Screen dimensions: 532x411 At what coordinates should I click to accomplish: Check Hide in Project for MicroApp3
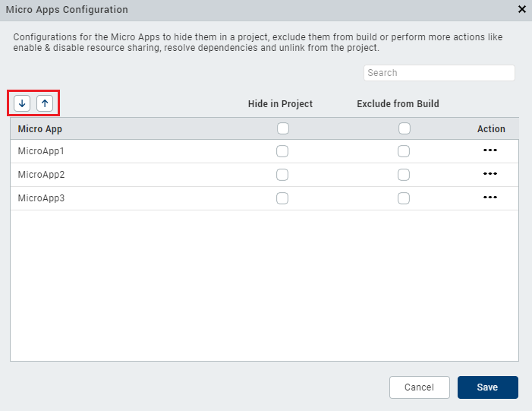click(x=282, y=198)
